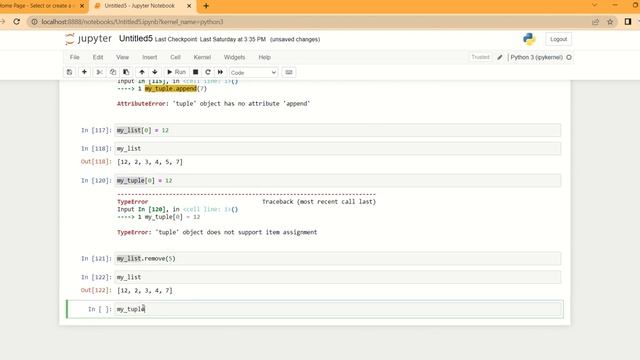Click the Jupyter logo
The width and height of the screenshot is (640, 360).
88,39
